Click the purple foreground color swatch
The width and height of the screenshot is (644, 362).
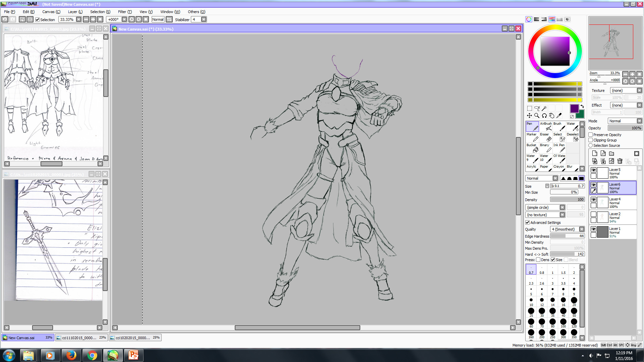click(575, 108)
